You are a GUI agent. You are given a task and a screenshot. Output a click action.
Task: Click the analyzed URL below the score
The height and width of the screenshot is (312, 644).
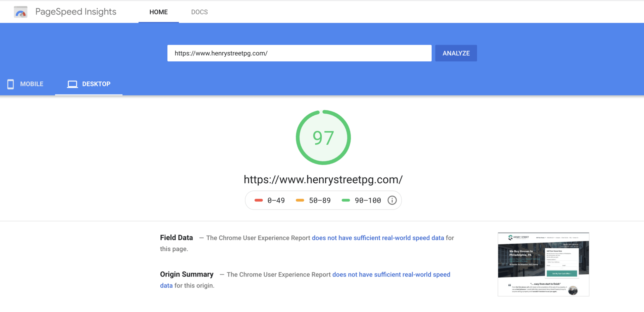coord(323,180)
